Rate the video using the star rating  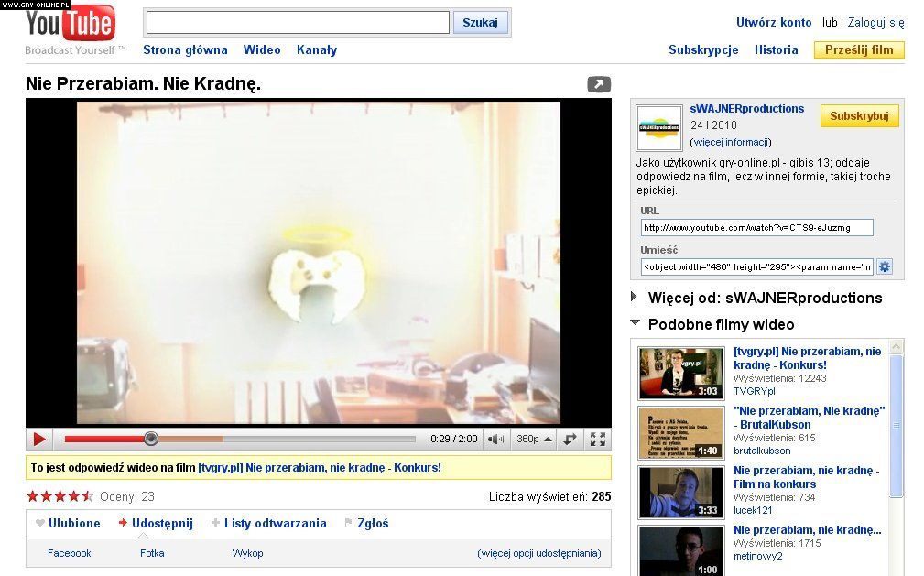click(x=60, y=497)
